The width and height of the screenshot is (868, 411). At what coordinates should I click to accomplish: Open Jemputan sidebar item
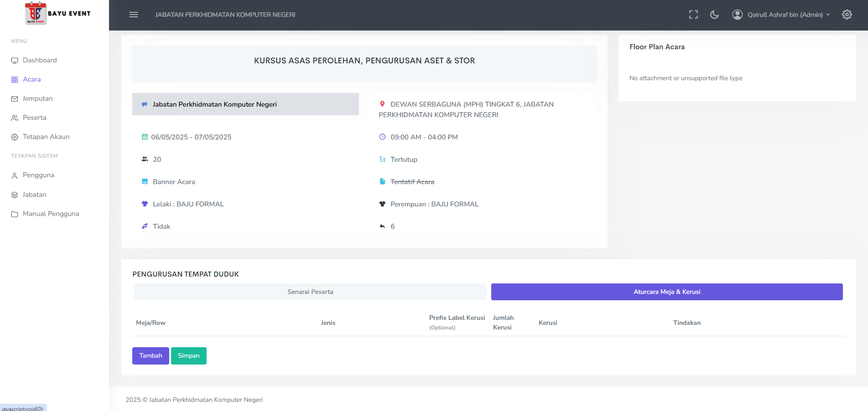(37, 98)
